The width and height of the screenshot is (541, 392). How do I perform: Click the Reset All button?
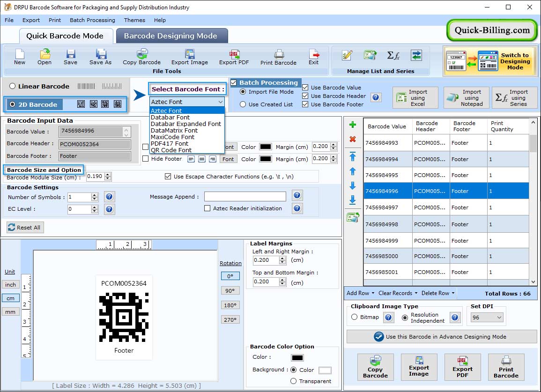25,228
